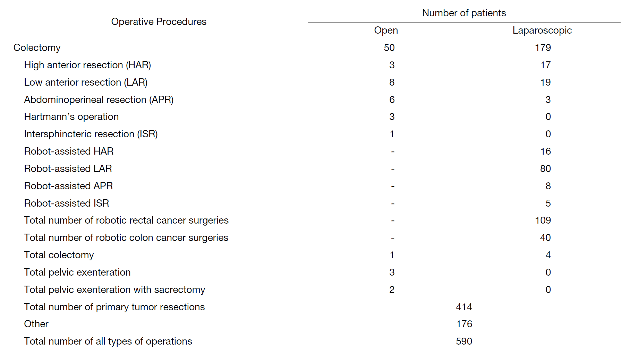Click the Robot-assisted LAR value 80
This screenshot has height=364, width=630.
pyautogui.click(x=545, y=168)
